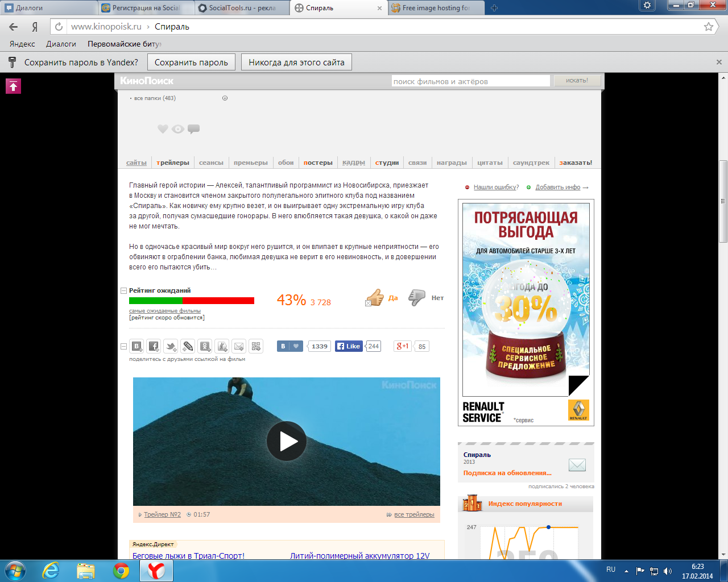Share film via Moi Krug figure icon

pyautogui.click(x=222, y=346)
